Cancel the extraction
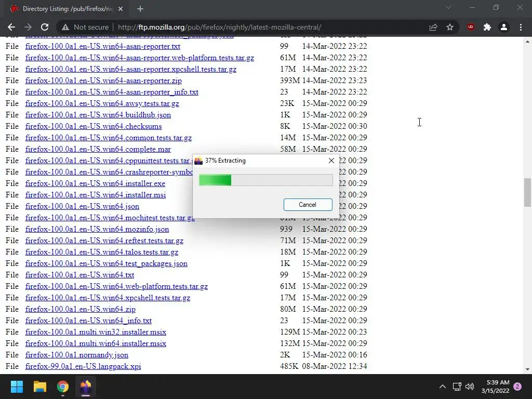This screenshot has width=532, height=399. pyautogui.click(x=308, y=205)
